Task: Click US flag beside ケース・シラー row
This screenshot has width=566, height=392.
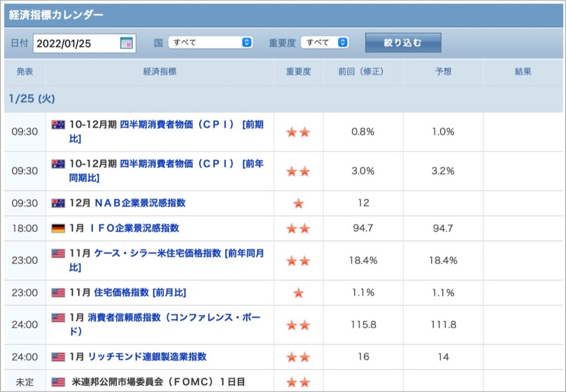Action: click(x=58, y=253)
